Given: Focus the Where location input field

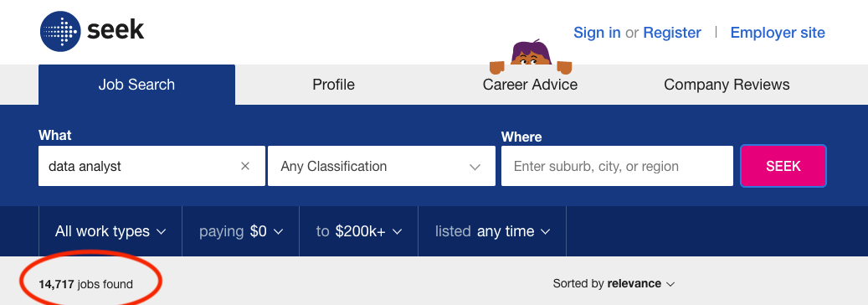Looking at the screenshot, I should click(x=617, y=167).
